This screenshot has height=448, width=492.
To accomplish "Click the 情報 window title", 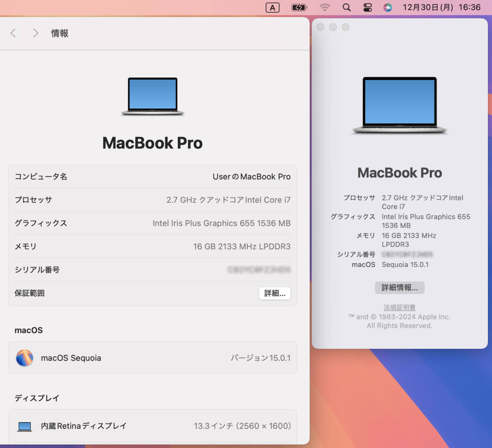I will [x=60, y=33].
